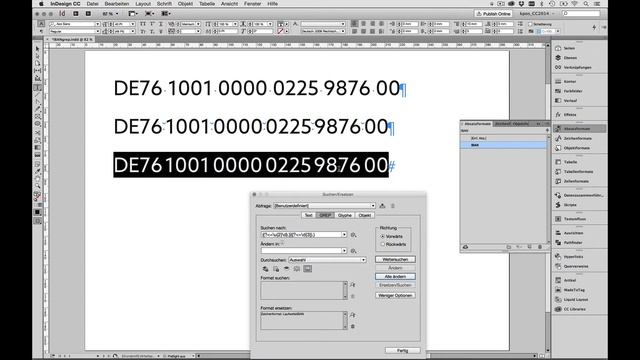Screen dimensions: 640x360
Task: Open the Artikel panel
Action: point(569,280)
